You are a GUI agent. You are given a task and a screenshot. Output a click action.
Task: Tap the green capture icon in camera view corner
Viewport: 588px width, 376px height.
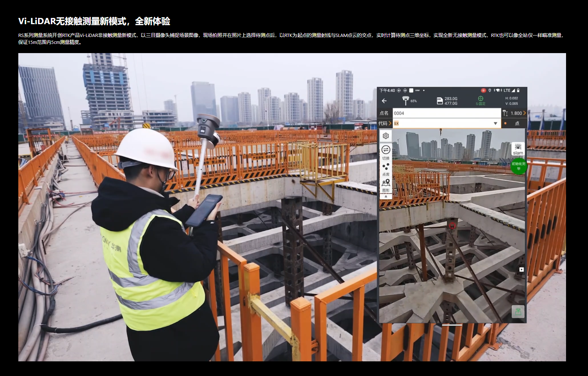(x=518, y=312)
